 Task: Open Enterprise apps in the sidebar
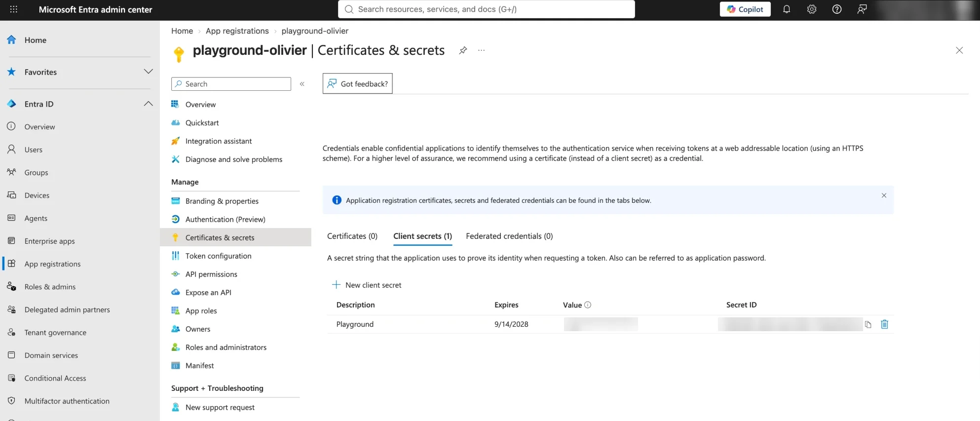pos(49,241)
